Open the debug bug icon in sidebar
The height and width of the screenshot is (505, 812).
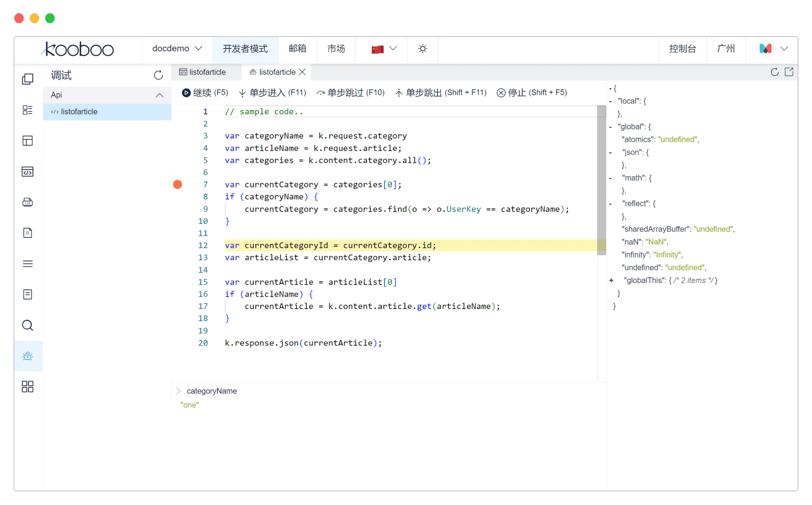point(28,356)
